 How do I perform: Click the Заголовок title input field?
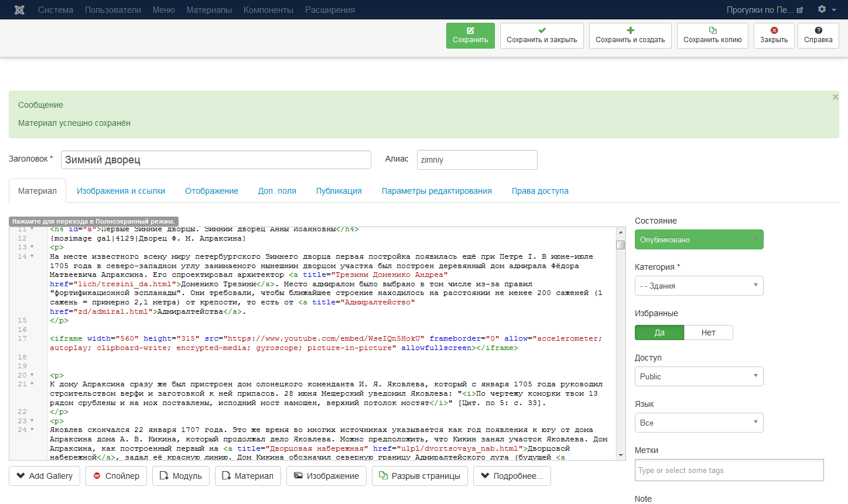click(216, 160)
